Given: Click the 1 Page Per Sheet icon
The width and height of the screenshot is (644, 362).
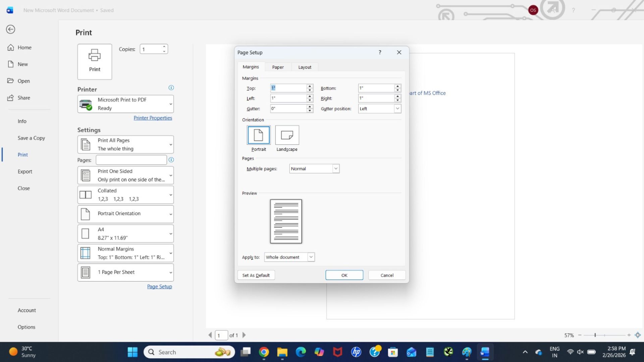Looking at the screenshot, I should pos(86,272).
